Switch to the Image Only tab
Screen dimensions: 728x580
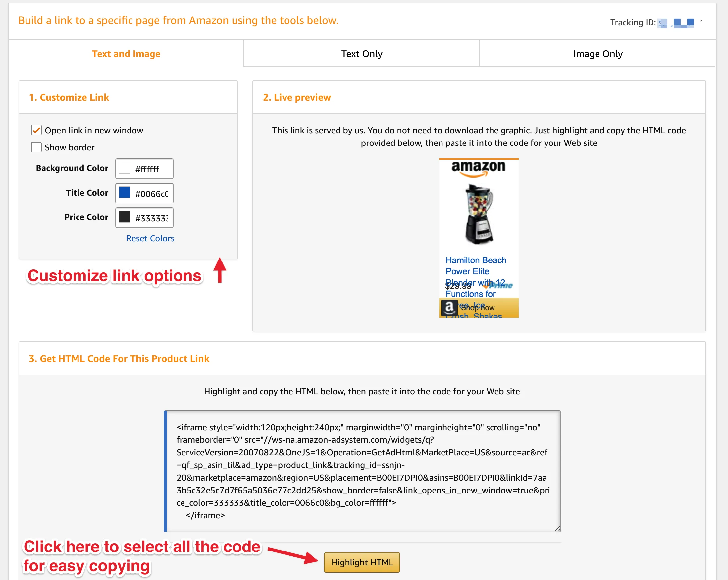click(597, 54)
